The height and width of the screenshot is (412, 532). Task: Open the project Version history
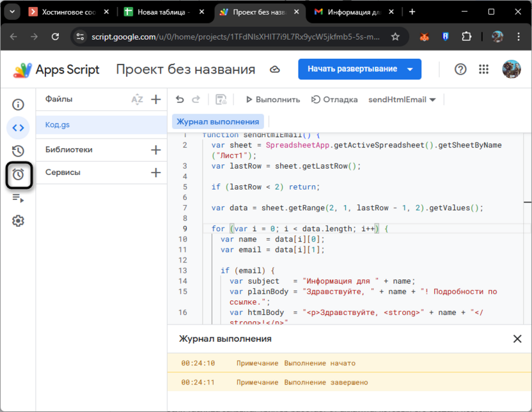point(18,151)
